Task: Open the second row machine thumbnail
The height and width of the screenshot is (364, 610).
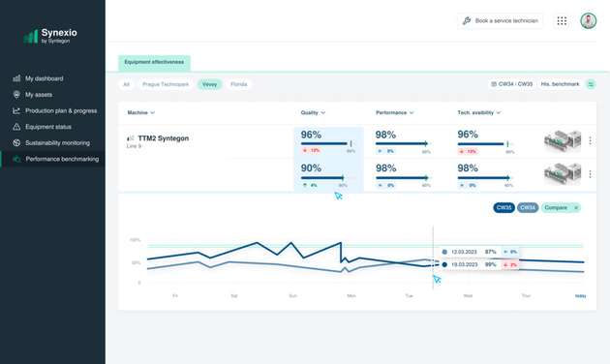Action: 563,173
